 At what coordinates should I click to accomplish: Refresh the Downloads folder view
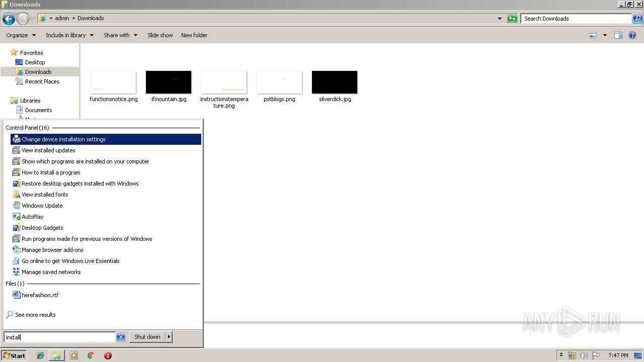[512, 19]
